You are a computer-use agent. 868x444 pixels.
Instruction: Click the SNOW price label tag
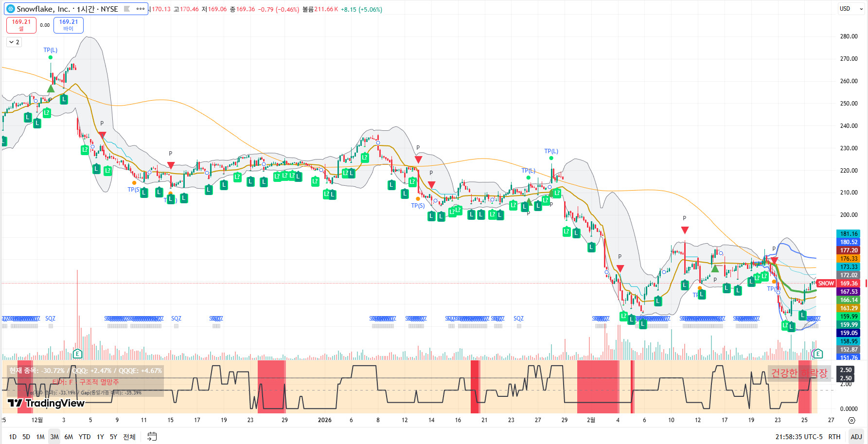(826, 284)
